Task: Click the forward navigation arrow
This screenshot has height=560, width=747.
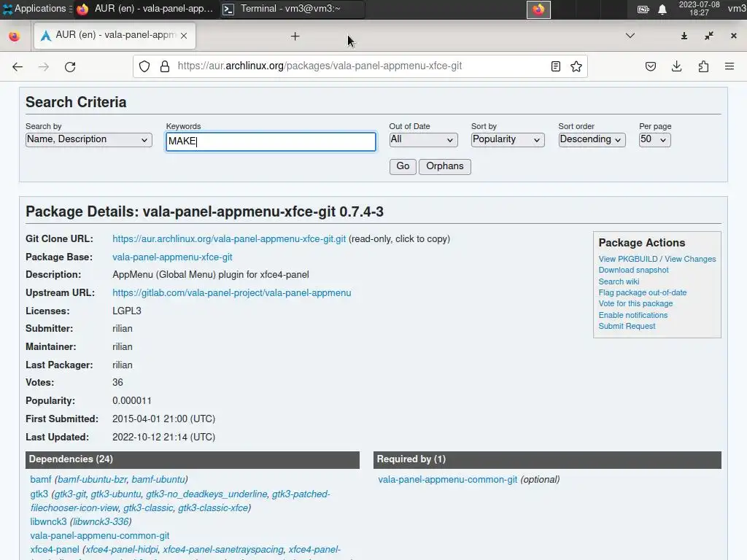Action: pos(43,66)
